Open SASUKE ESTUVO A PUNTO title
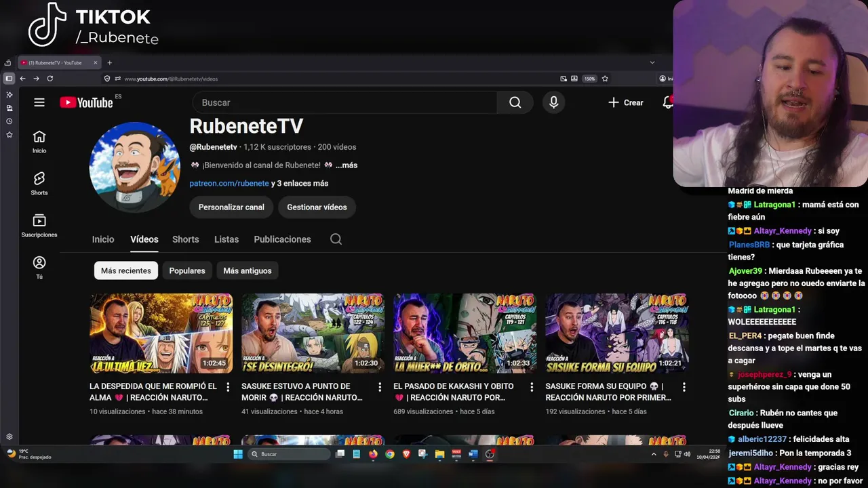868x488 pixels. tap(302, 392)
